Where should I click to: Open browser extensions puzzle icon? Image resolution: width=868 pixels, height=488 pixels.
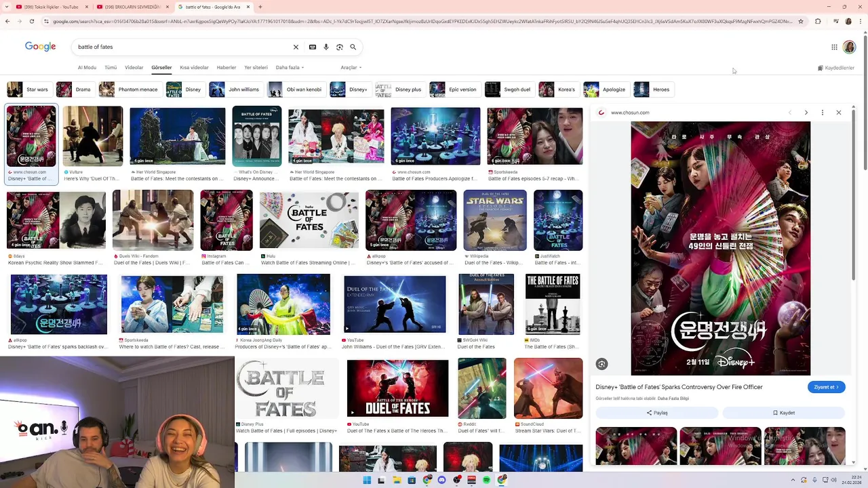818,21
